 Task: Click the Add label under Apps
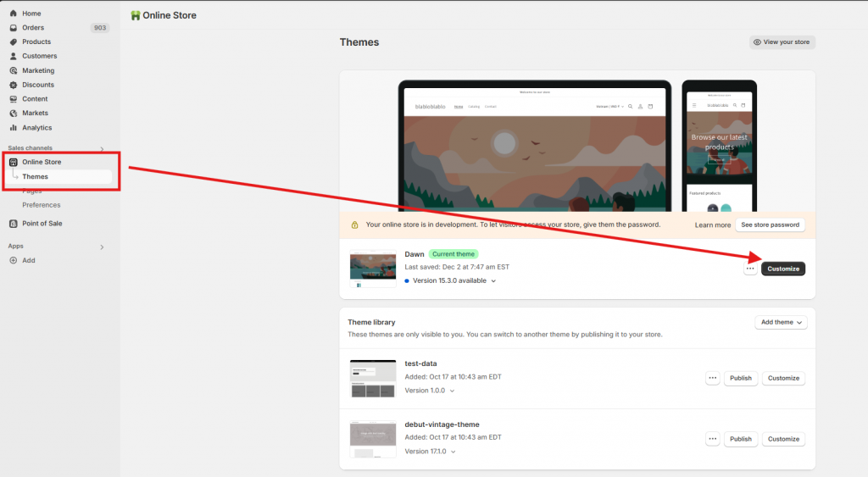(29, 260)
